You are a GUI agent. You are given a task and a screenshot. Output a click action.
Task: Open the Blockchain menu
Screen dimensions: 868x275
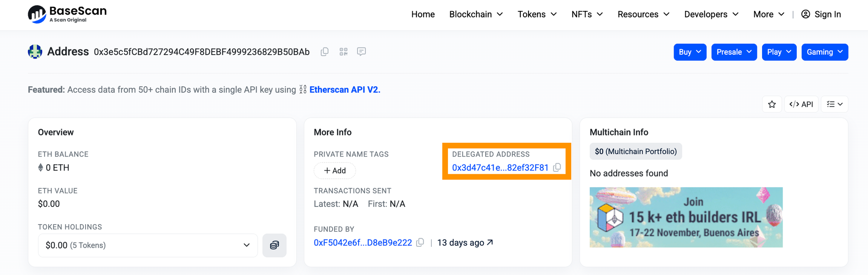click(476, 14)
